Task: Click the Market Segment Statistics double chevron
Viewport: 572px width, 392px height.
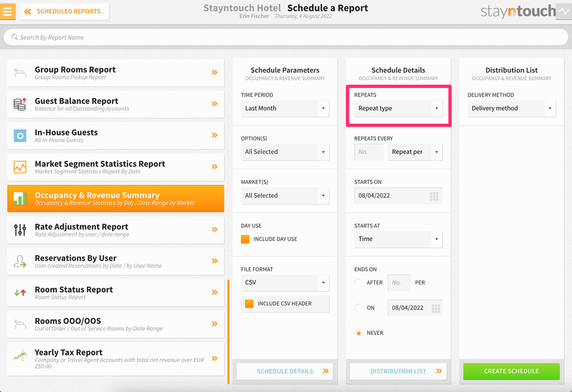Action: tap(214, 166)
